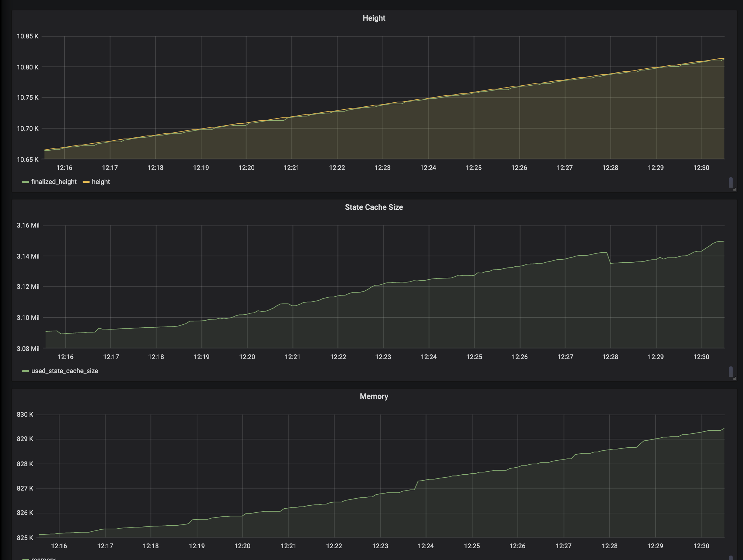The image size is (743, 560).
Task: Toggle visibility of the finalized_height series
Action: (54, 182)
